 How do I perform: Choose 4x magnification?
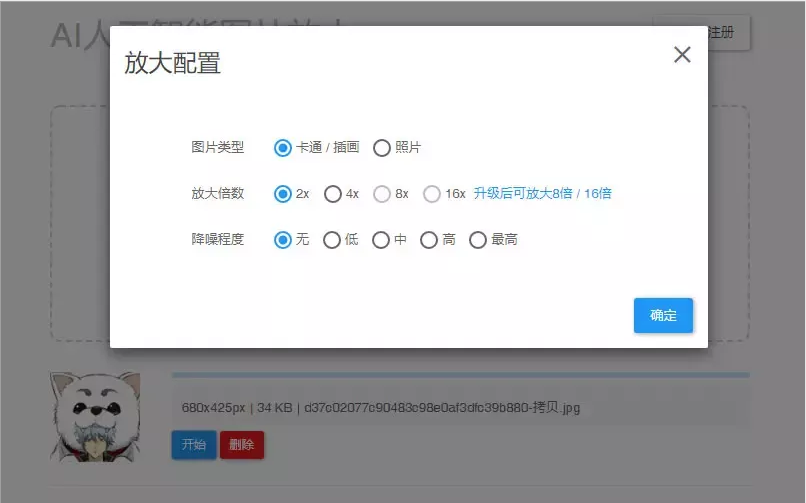333,194
